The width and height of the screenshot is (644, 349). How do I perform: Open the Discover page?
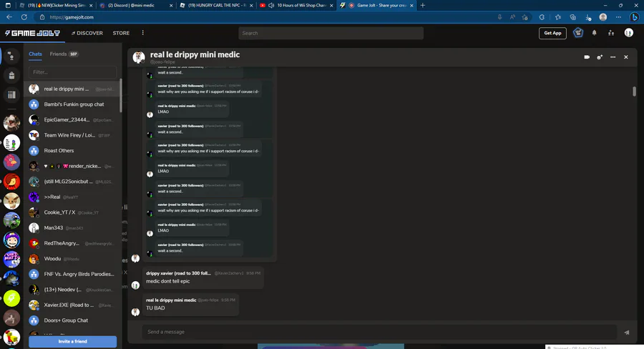pos(87,34)
